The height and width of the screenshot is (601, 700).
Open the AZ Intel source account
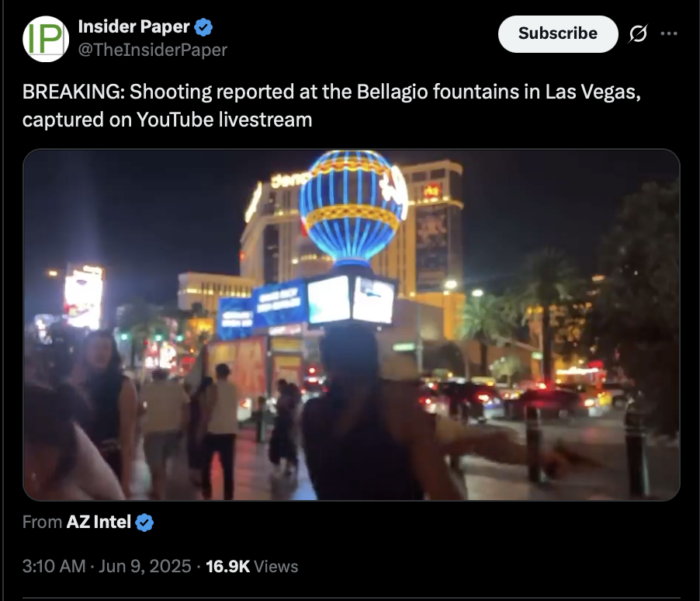pos(99,522)
